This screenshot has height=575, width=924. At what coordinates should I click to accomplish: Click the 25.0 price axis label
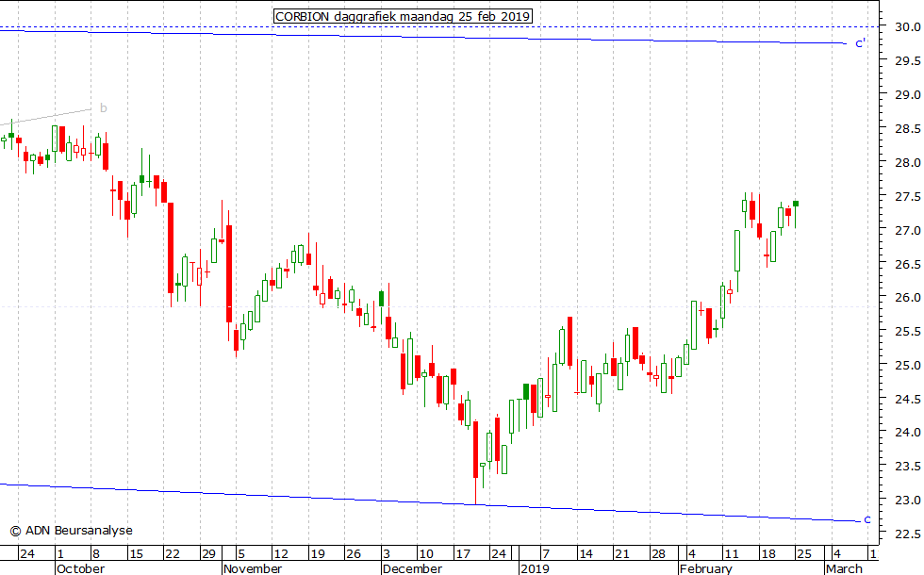pyautogui.click(x=907, y=366)
